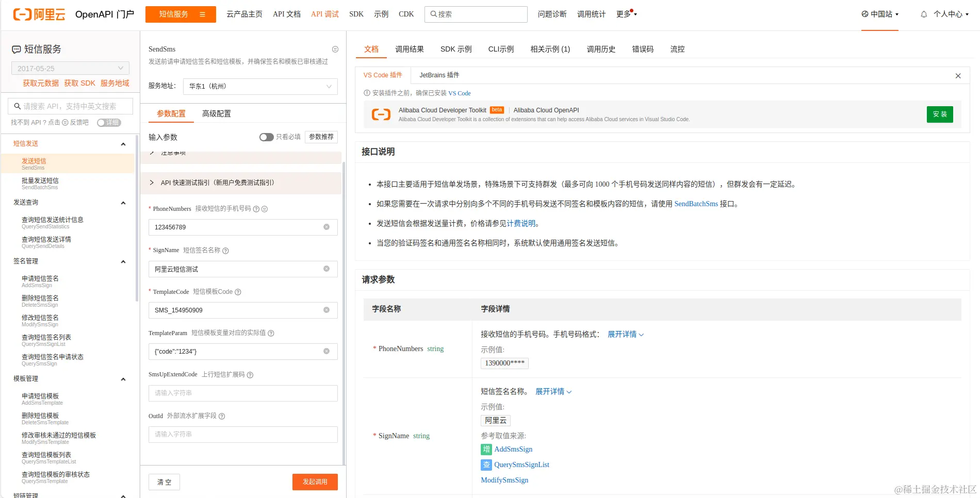Clear the TemplateCode field with its clear icon
980x498 pixels.
click(326, 310)
